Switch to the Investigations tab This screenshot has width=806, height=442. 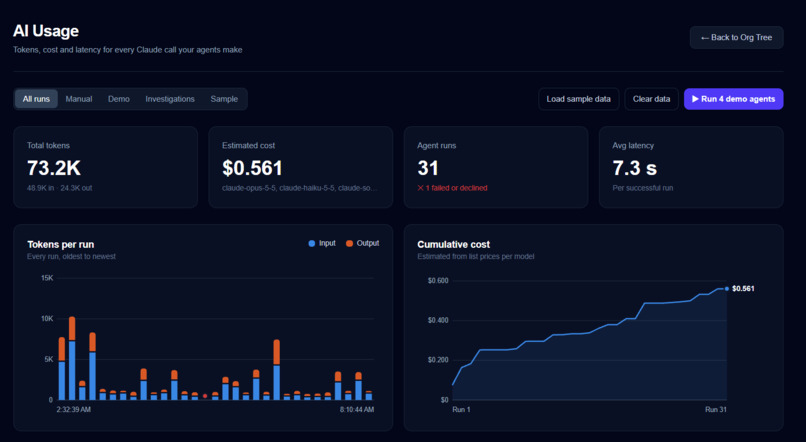(170, 99)
